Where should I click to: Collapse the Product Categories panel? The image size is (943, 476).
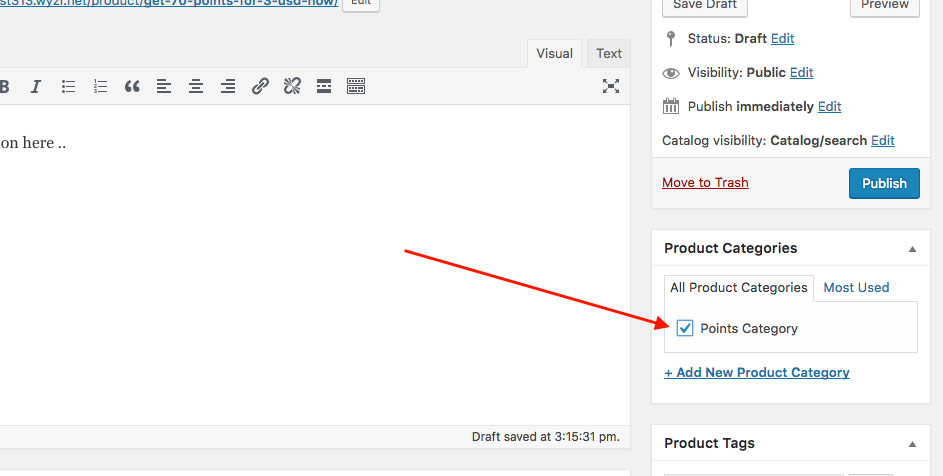coord(912,249)
